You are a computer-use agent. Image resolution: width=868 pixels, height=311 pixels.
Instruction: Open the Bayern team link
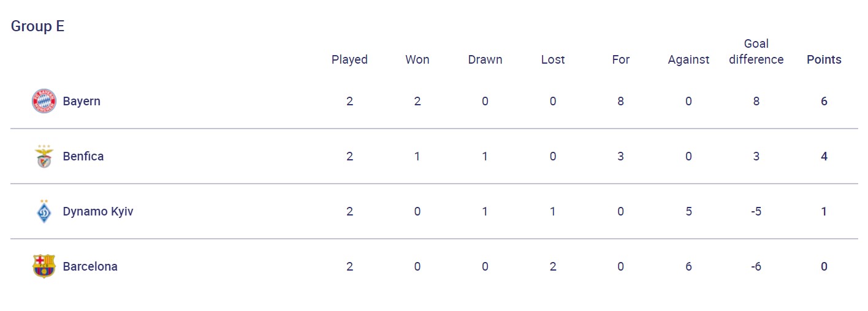[82, 101]
